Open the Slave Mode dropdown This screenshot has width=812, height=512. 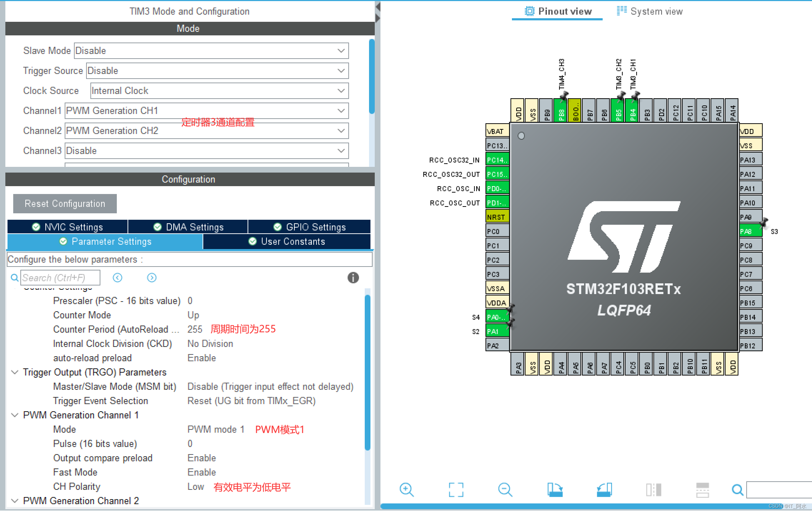coord(211,51)
